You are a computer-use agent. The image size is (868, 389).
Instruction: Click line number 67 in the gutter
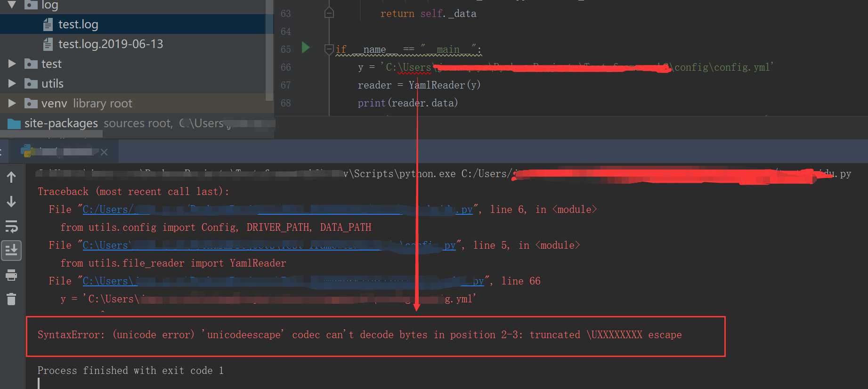click(x=286, y=85)
